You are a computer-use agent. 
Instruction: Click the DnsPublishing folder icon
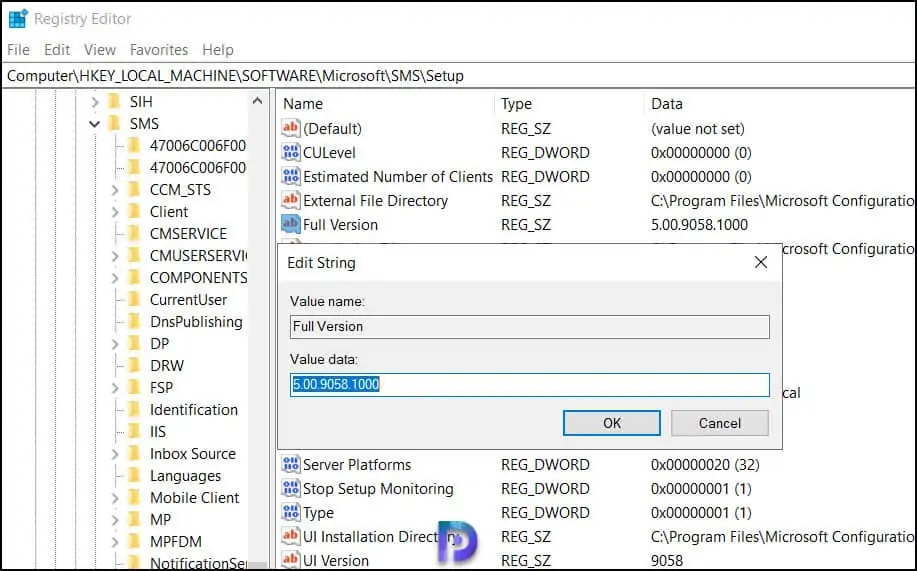[x=135, y=322]
